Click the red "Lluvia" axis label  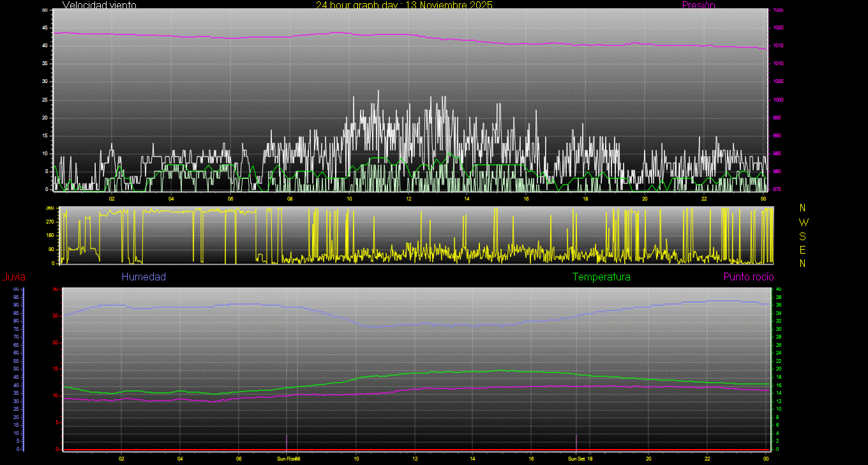(13, 277)
